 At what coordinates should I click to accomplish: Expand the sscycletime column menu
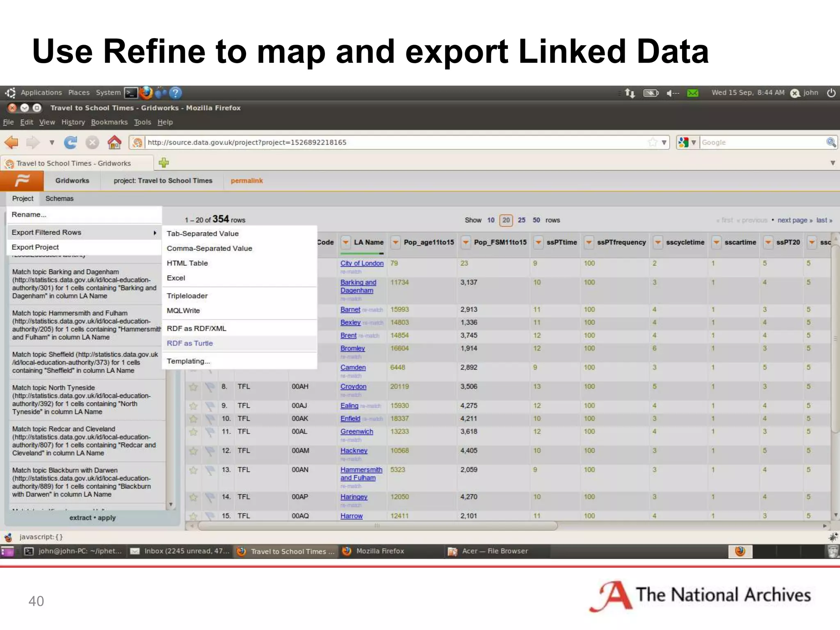tap(658, 242)
